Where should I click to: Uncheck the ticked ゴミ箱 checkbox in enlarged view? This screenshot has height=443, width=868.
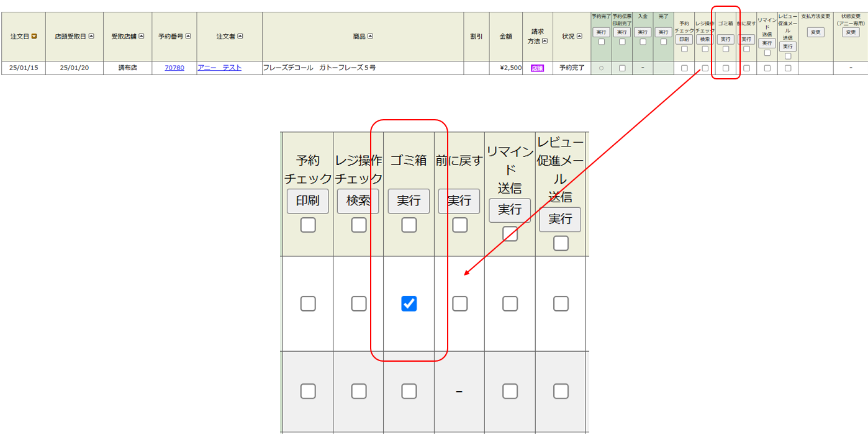(409, 303)
